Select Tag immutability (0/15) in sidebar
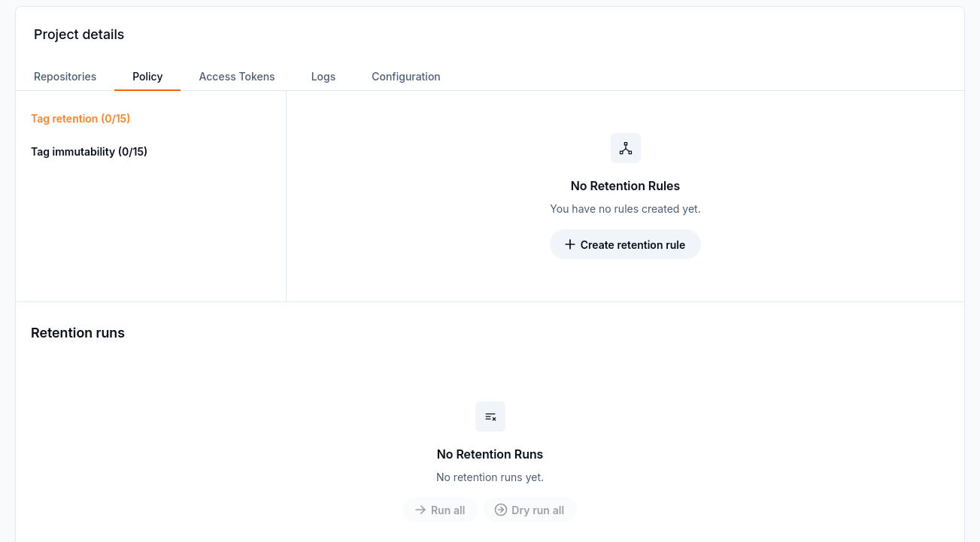Screen dimensions: 980x542 (x=89, y=152)
